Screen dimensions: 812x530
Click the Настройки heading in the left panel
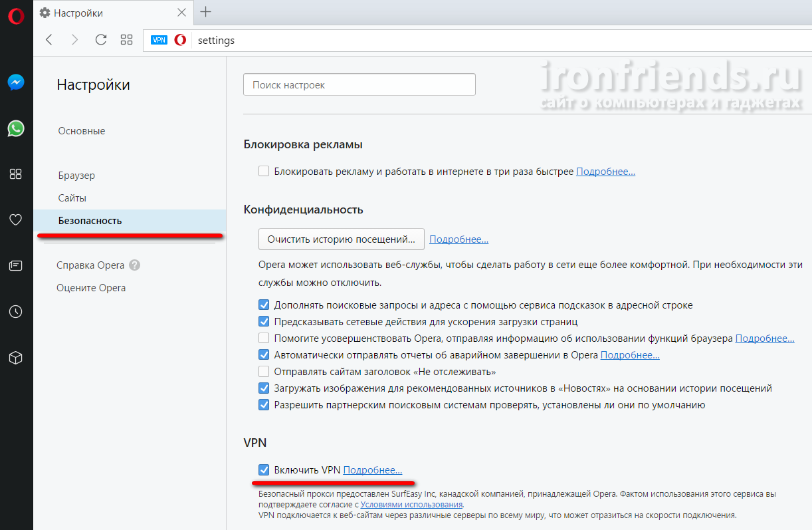[x=94, y=84]
